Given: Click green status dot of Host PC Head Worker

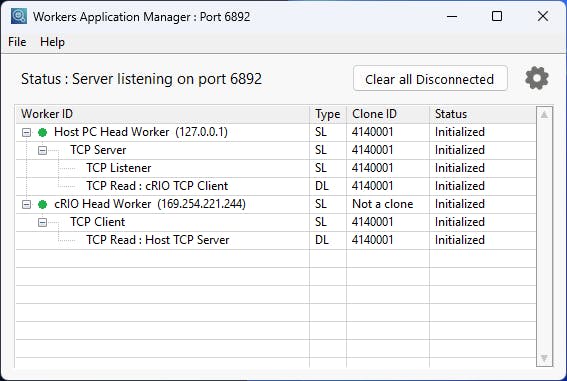Looking at the screenshot, I should pos(43,133).
